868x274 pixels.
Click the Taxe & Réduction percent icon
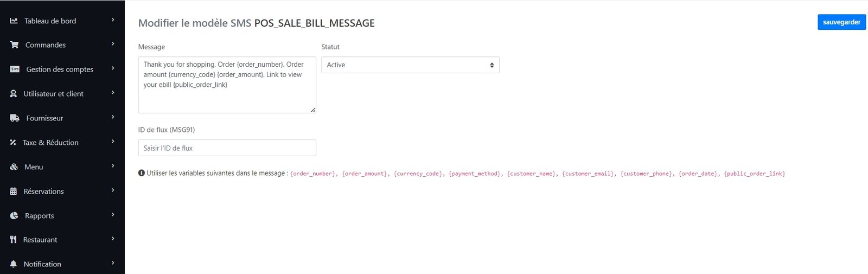tap(13, 143)
